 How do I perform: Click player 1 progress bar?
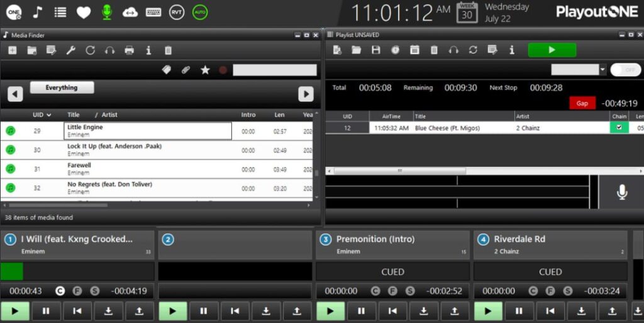coord(77,271)
